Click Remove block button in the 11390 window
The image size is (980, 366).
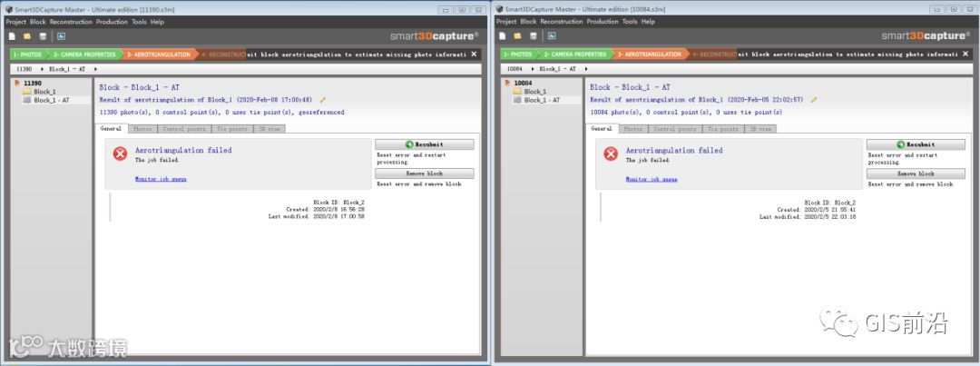click(425, 174)
